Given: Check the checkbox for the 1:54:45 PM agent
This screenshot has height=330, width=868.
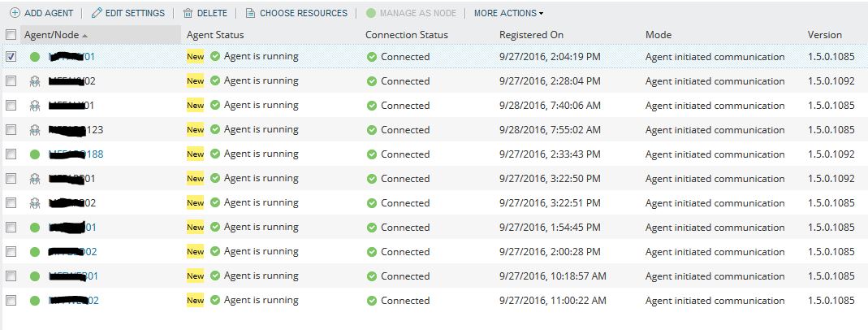Looking at the screenshot, I should (11, 227).
